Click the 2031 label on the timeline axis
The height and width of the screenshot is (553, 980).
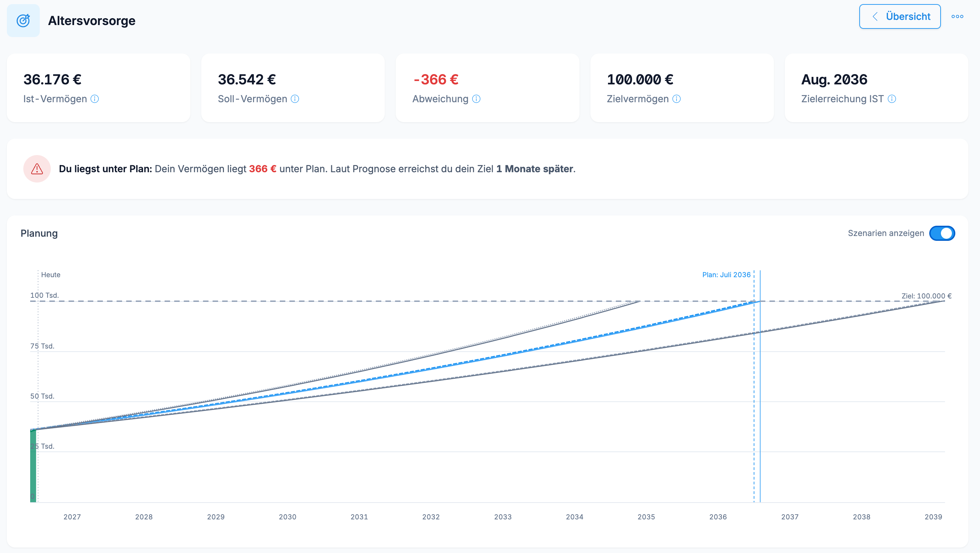click(x=359, y=517)
